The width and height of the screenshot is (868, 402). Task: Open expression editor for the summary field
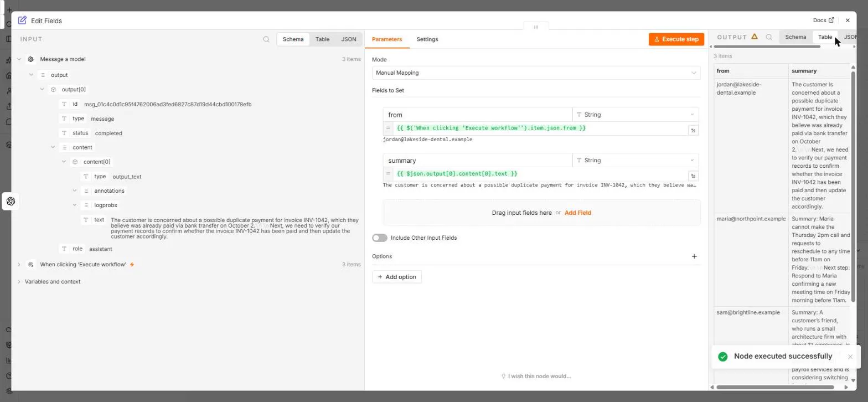click(x=693, y=176)
